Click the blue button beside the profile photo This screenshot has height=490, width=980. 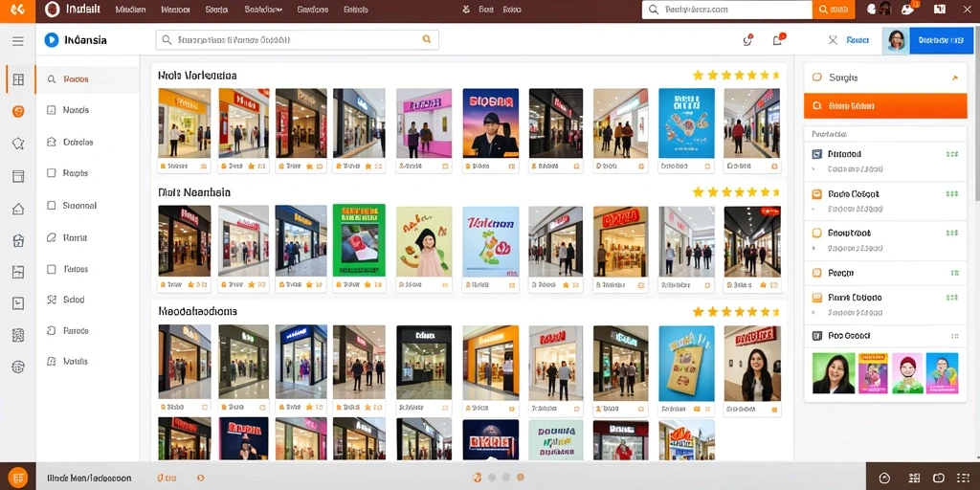tap(942, 40)
